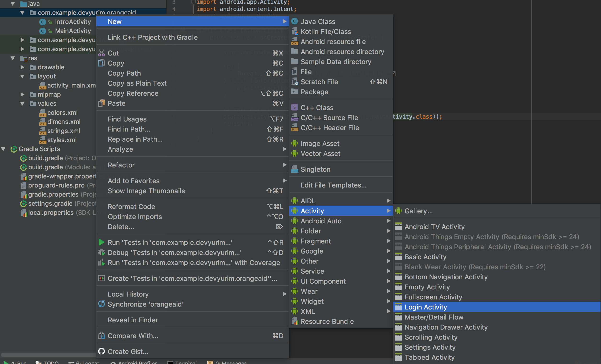601x364 pixels.
Task: Click the Android resource file icon
Action: tap(295, 41)
